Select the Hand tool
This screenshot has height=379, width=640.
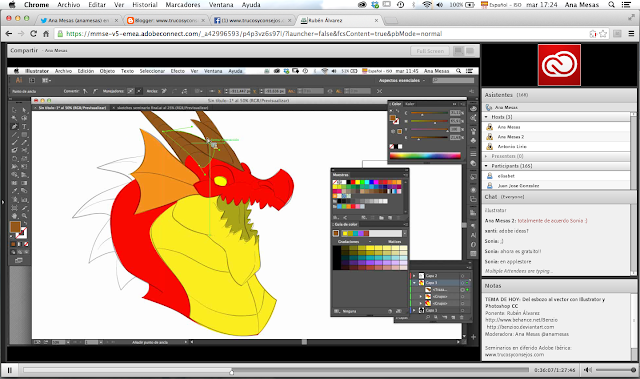(14, 215)
